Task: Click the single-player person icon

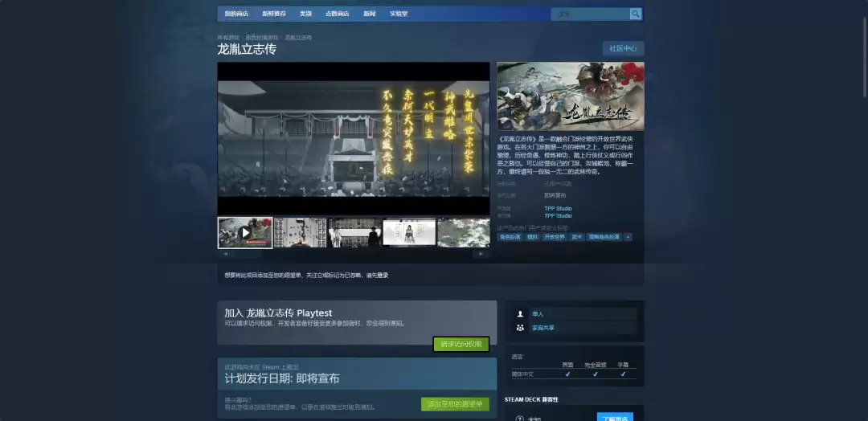Action: click(x=520, y=313)
